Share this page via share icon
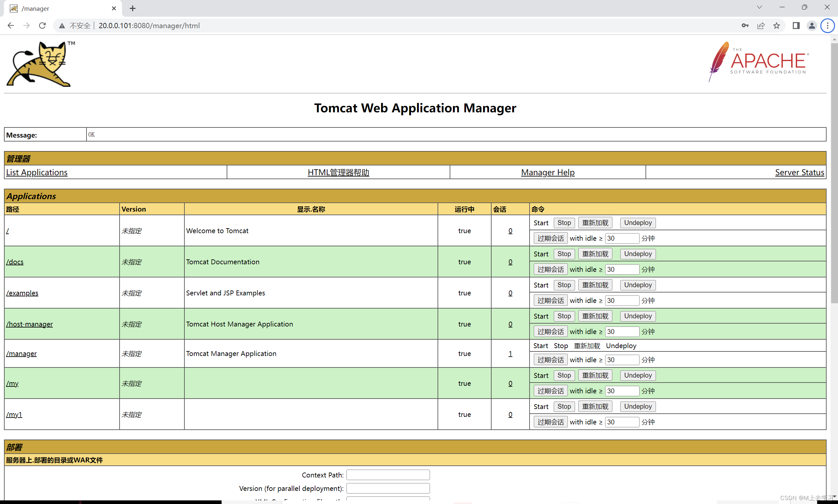The width and height of the screenshot is (838, 504). click(761, 26)
